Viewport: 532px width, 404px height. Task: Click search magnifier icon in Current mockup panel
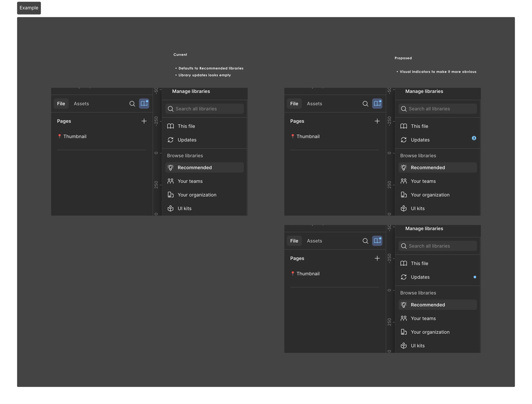132,104
